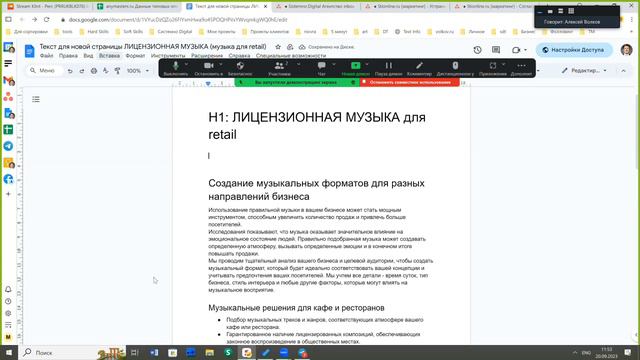Viewport: 640px width, 360px height.
Task: Open Zoom Security shield
Action: 240,68
